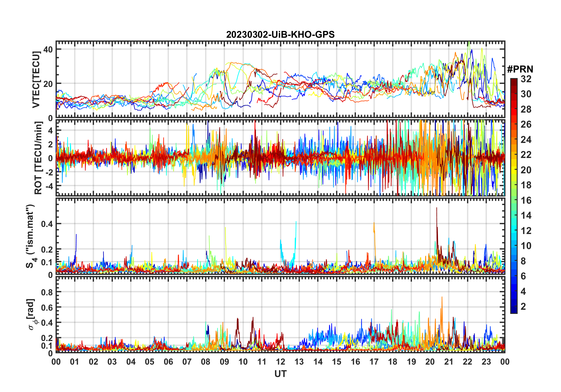Pick the green PRN 16 color on colorbar
Image resolution: width=561 pixels, height=392 pixels.
pos(514,200)
